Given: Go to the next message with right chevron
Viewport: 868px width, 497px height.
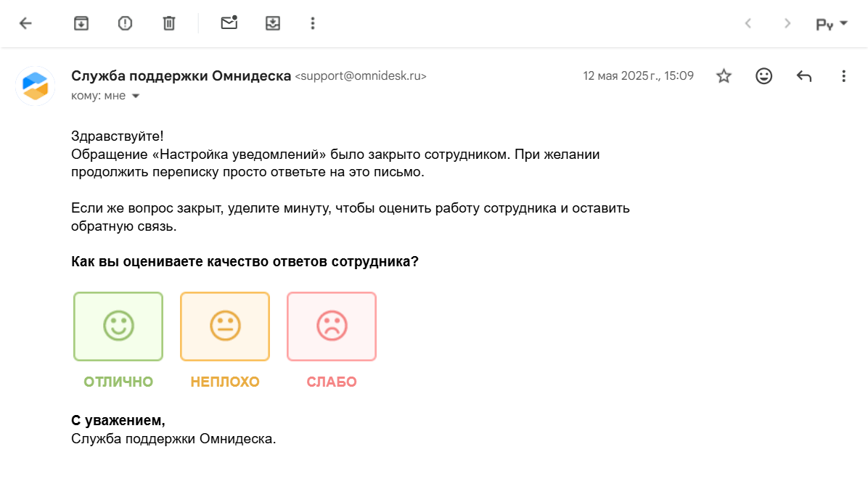Looking at the screenshot, I should point(787,23).
